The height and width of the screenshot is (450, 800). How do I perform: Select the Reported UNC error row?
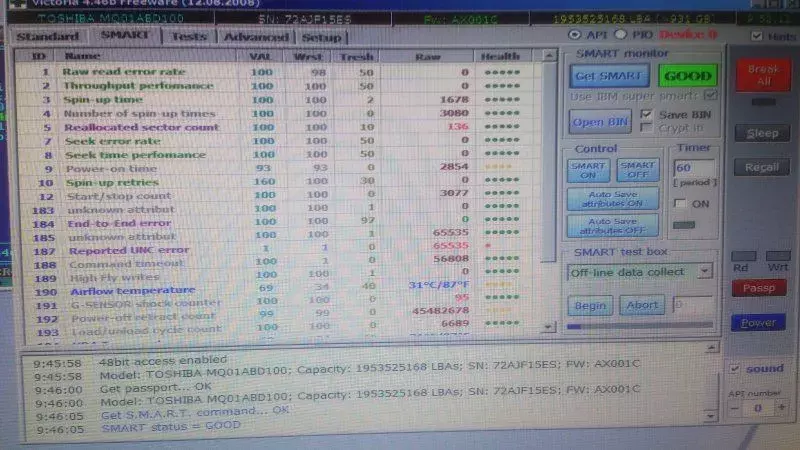pyautogui.click(x=278, y=249)
